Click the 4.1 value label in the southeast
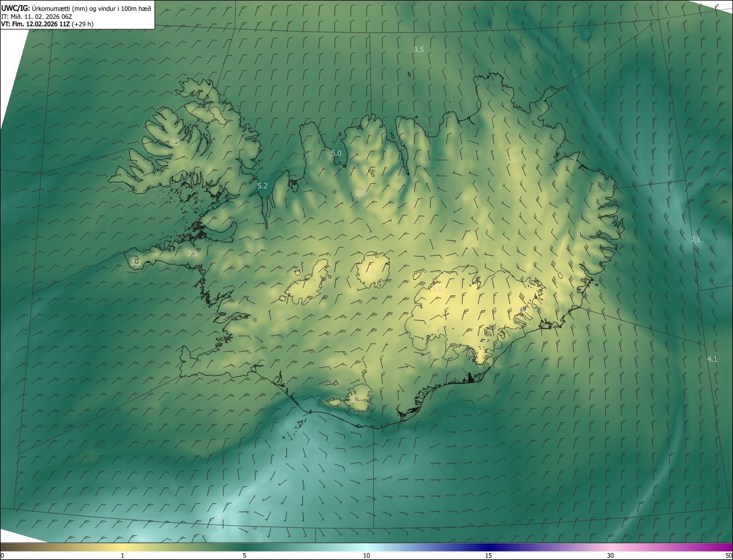Image resolution: width=733 pixels, height=560 pixels. pyautogui.click(x=712, y=360)
